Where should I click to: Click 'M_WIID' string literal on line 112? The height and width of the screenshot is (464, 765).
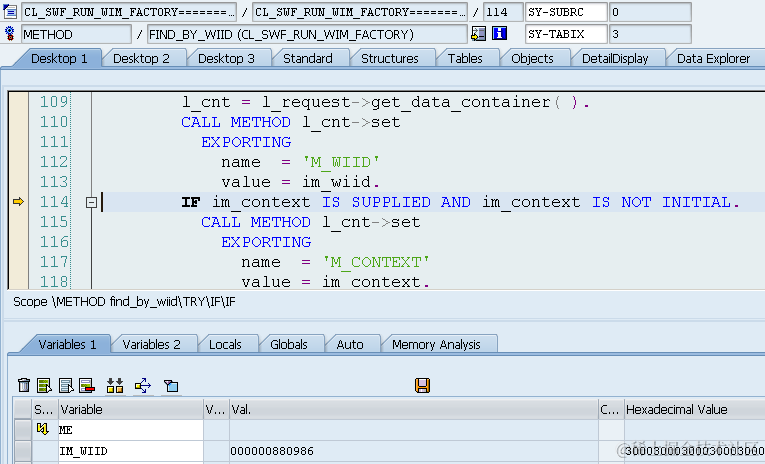tap(341, 161)
